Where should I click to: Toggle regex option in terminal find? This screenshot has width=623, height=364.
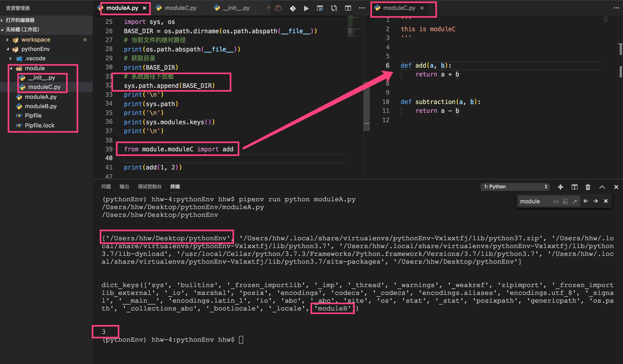pyautogui.click(x=575, y=201)
